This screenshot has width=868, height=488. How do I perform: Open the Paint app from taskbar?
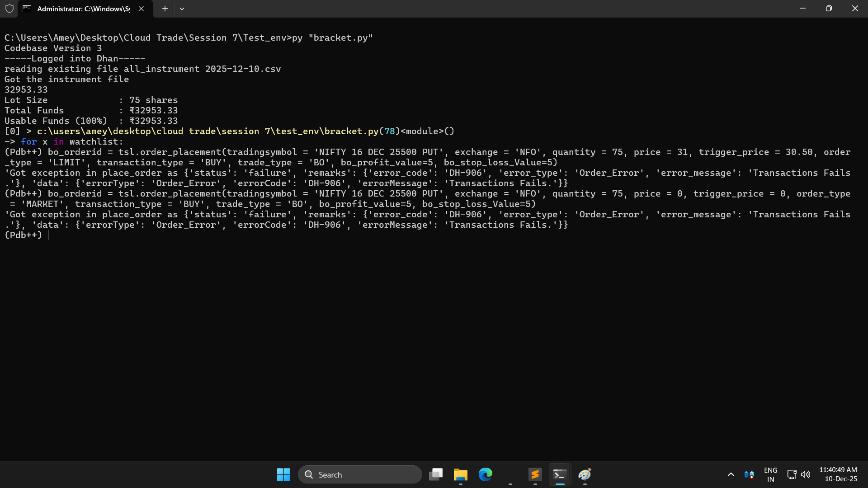pos(585,474)
